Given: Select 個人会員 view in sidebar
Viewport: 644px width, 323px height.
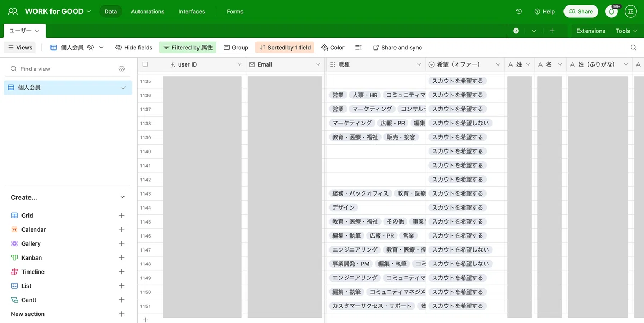Looking at the screenshot, I should [x=68, y=87].
